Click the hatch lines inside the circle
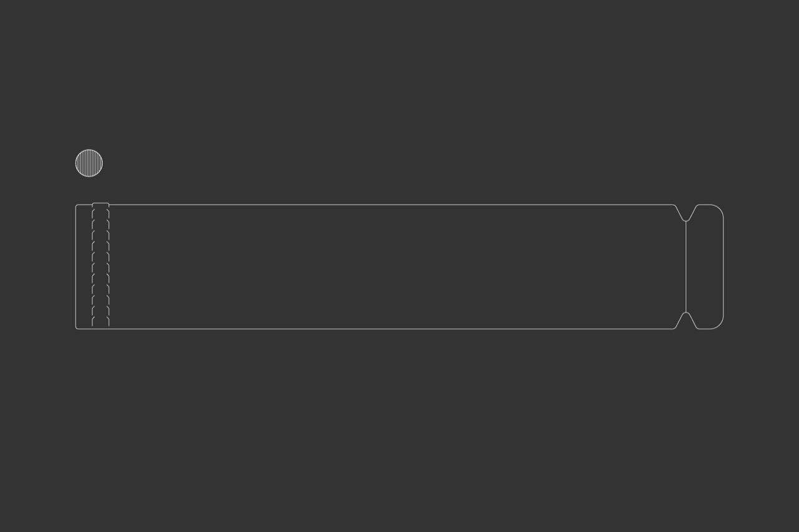 click(x=89, y=163)
